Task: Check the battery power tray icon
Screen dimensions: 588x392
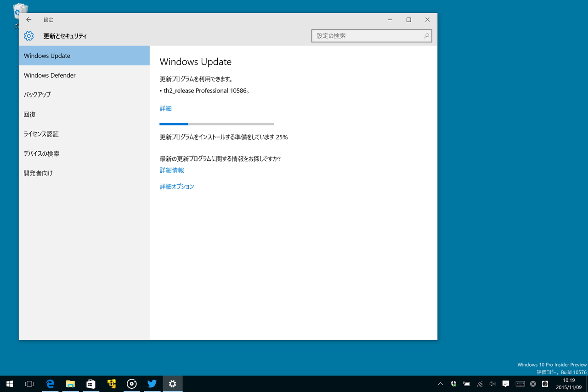Action: pos(466,384)
